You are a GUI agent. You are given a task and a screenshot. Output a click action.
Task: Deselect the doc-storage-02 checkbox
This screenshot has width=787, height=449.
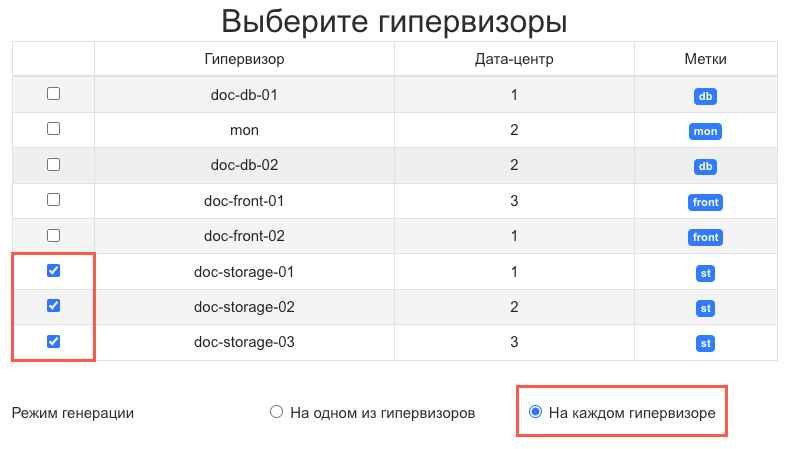click(x=54, y=306)
